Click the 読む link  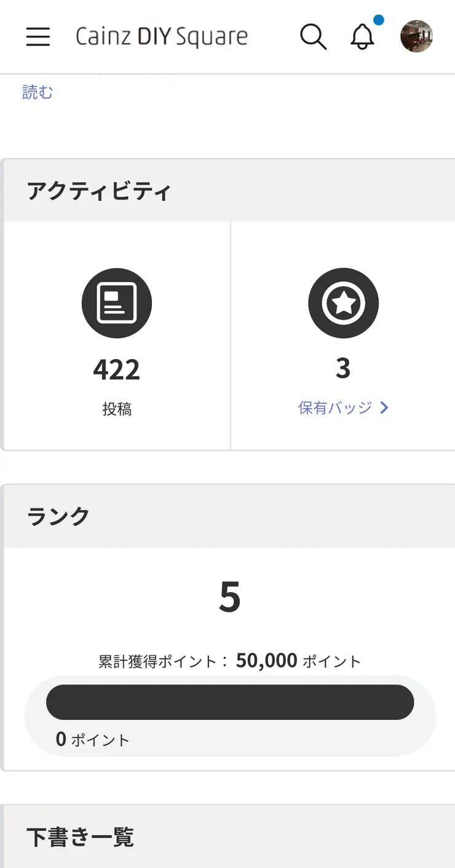tap(38, 92)
